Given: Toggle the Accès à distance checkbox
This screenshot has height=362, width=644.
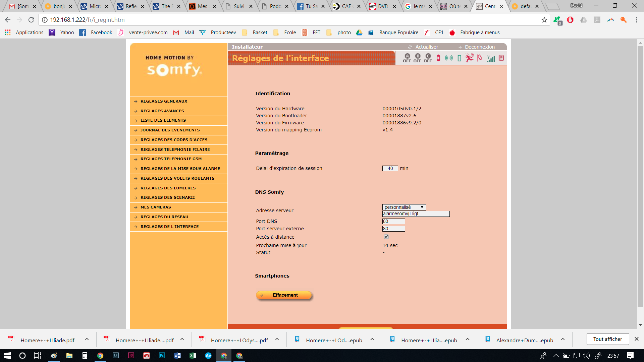Looking at the screenshot, I should tap(386, 237).
